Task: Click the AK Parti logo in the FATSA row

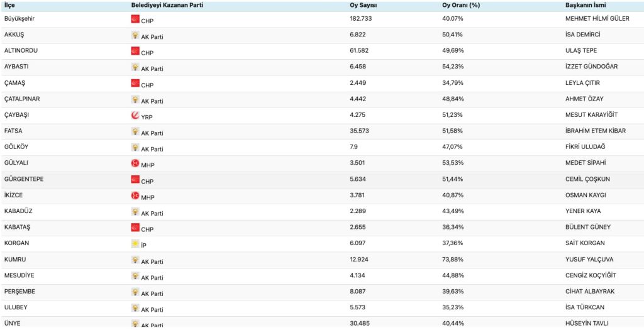Action: click(x=135, y=131)
